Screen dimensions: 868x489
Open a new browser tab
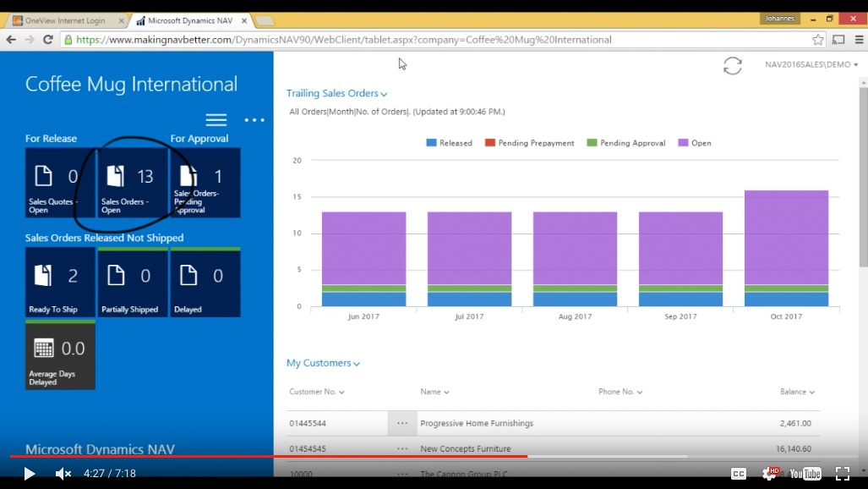(265, 21)
